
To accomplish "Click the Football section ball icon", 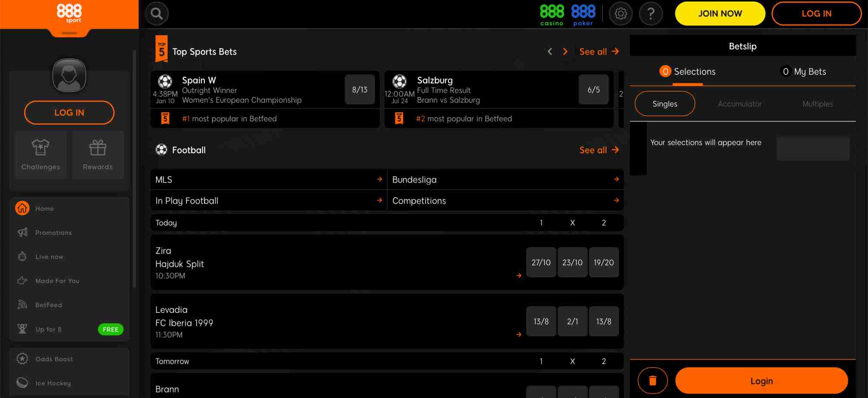I will tap(162, 150).
